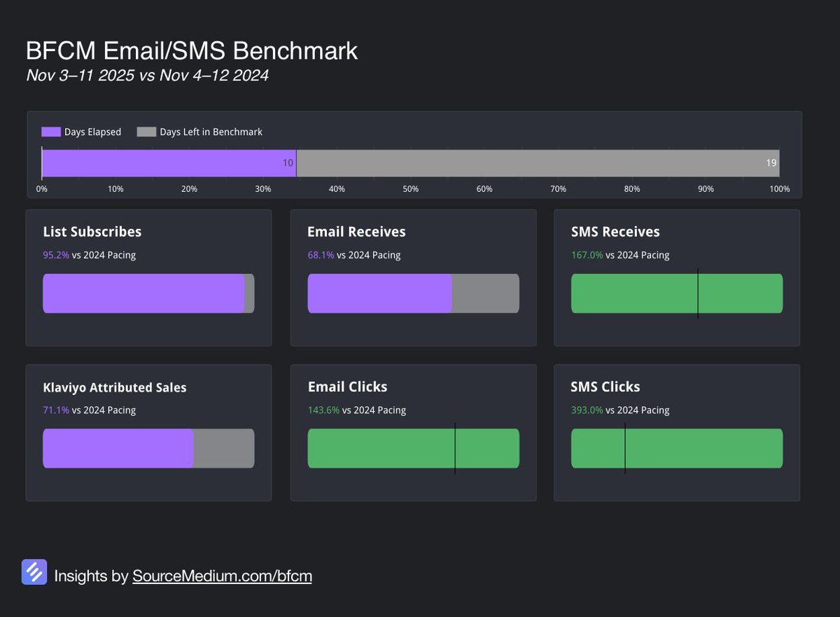
Task: Click the Days Elapsed legend label
Action: click(92, 132)
